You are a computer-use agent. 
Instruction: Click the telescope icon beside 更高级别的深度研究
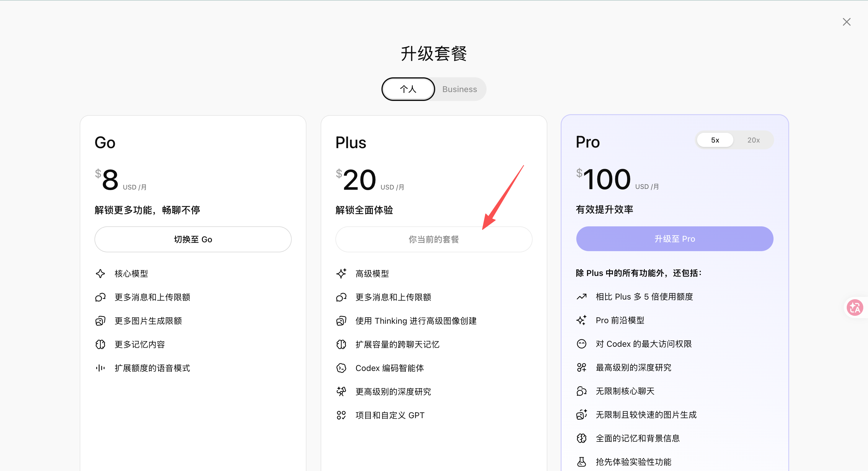341,392
